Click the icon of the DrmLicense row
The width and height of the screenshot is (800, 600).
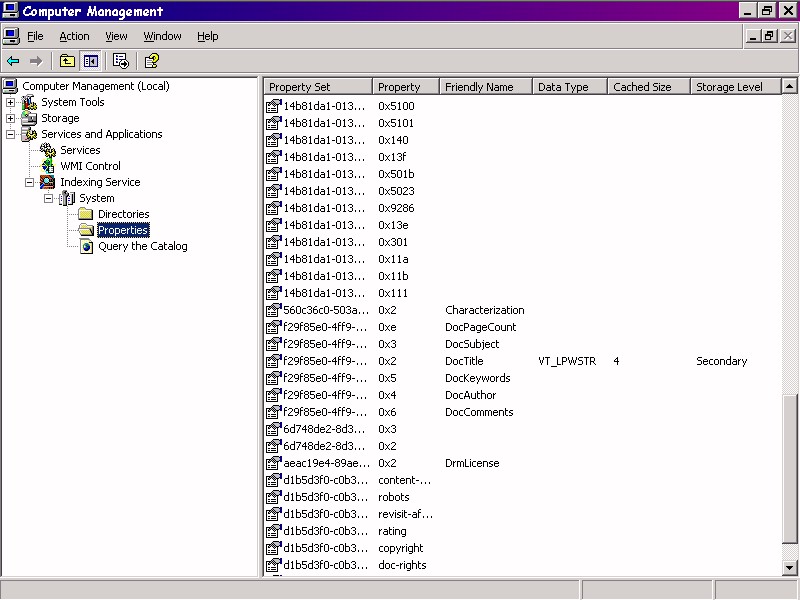tap(274, 463)
